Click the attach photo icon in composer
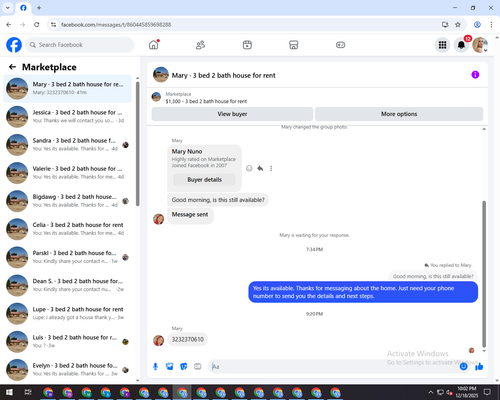This screenshot has height=400, width=500. coord(170,367)
